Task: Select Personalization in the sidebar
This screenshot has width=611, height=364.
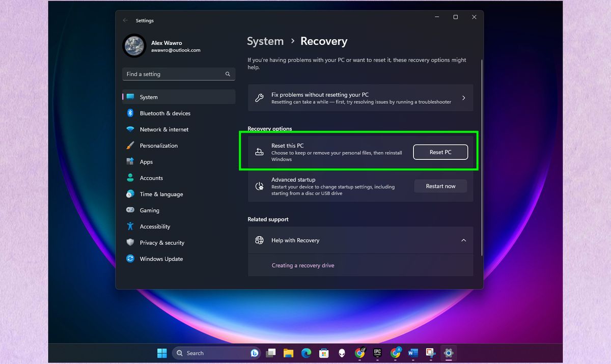Action: point(158,146)
